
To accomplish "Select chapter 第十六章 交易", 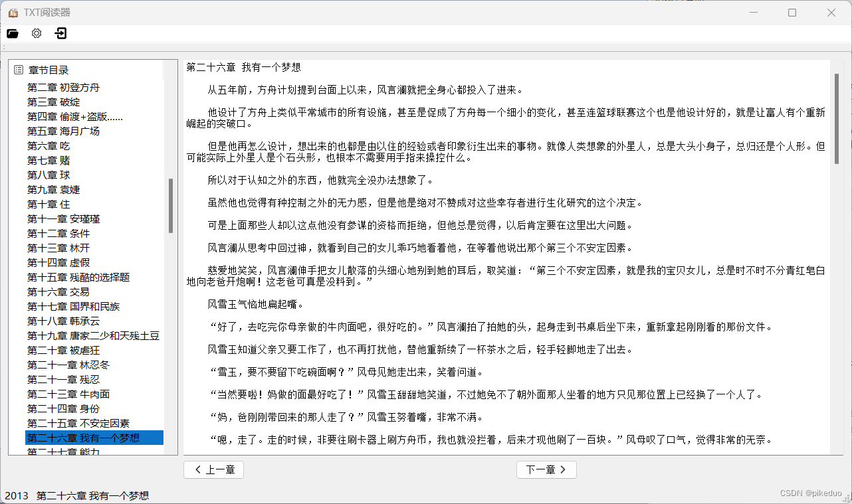I will coord(58,292).
